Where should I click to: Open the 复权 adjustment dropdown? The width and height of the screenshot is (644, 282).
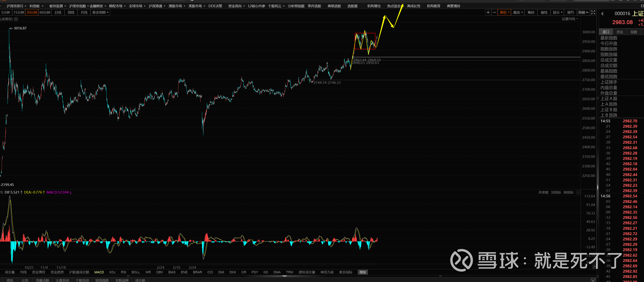504,12
